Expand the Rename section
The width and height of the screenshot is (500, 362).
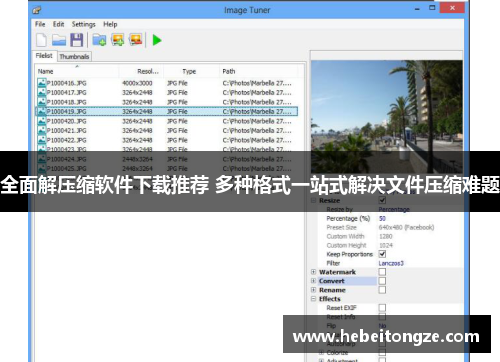point(313,290)
